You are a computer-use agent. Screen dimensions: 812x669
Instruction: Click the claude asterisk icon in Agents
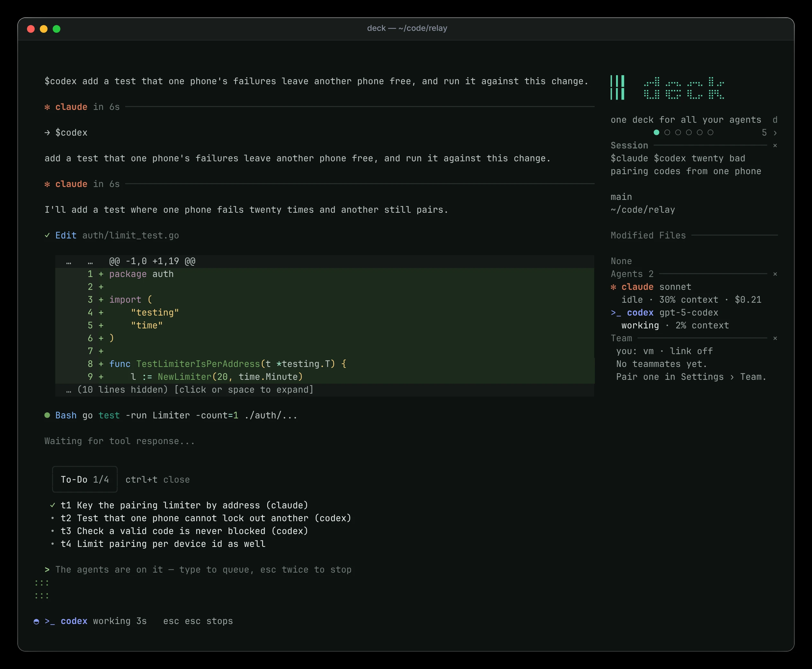(613, 287)
